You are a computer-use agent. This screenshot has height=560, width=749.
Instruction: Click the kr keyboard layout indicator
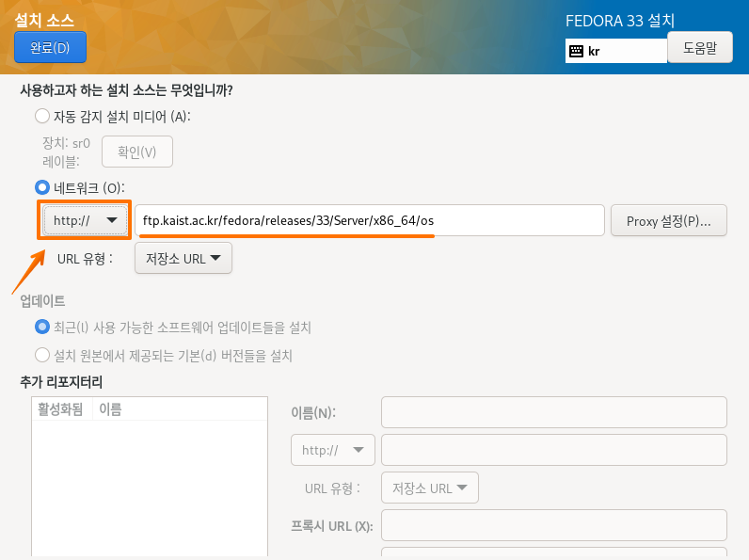tap(615, 51)
